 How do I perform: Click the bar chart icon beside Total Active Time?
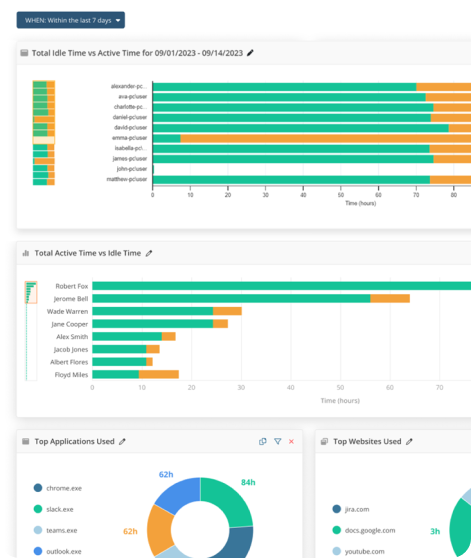pyautogui.click(x=26, y=253)
